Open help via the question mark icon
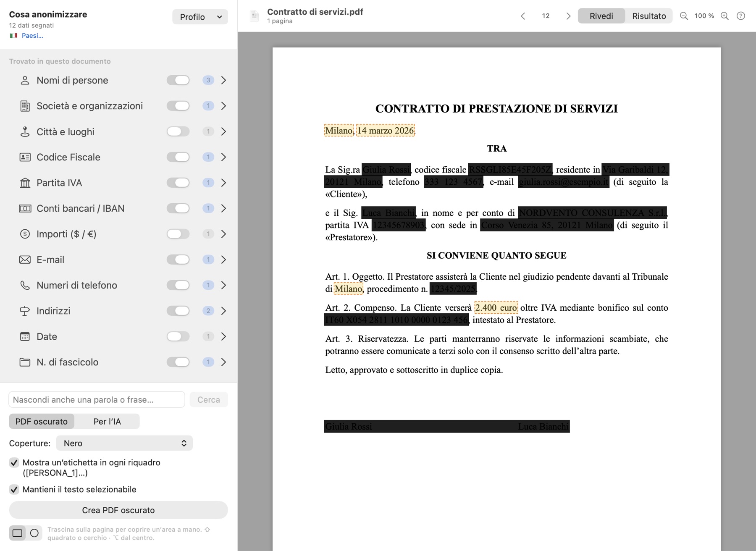Image resolution: width=756 pixels, height=551 pixels. pyautogui.click(x=741, y=16)
